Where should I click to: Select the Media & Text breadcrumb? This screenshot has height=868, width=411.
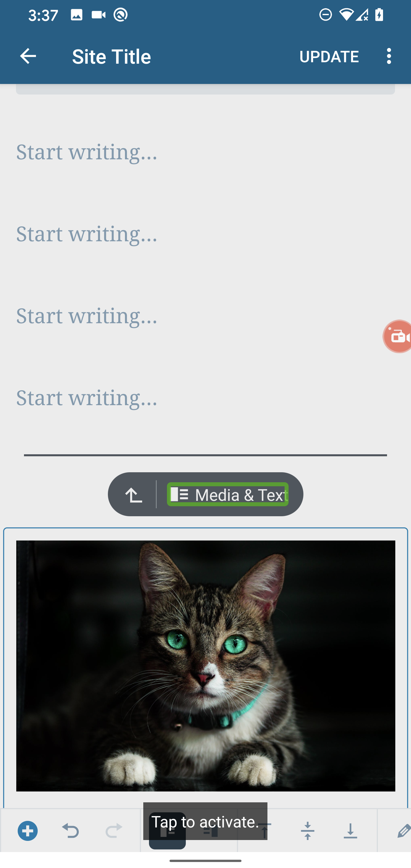tap(228, 494)
